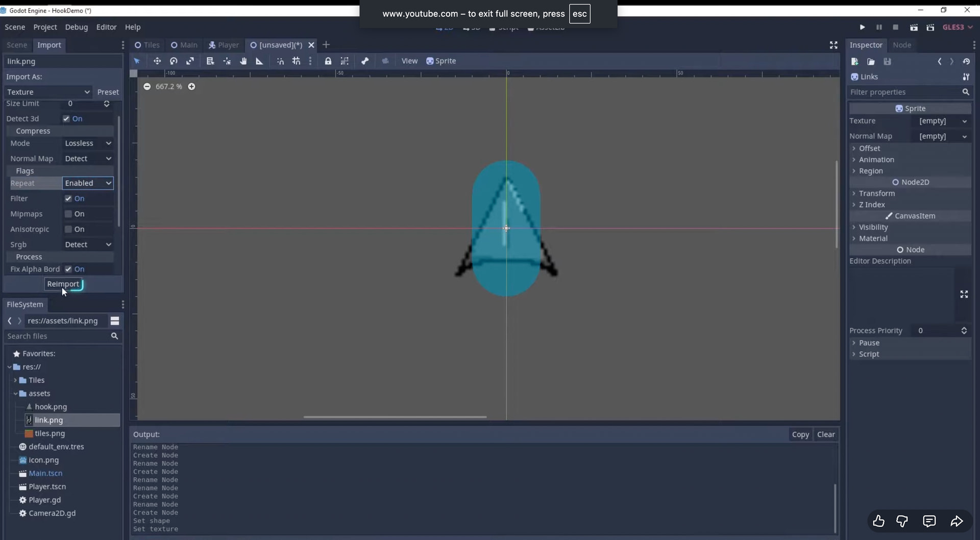Zoom in with the plus icon

coord(191,87)
